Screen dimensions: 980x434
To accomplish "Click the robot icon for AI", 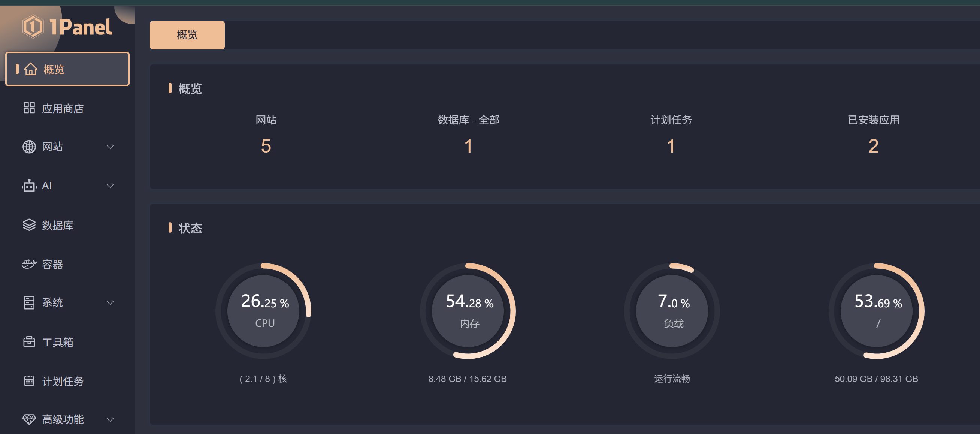I will tap(29, 186).
